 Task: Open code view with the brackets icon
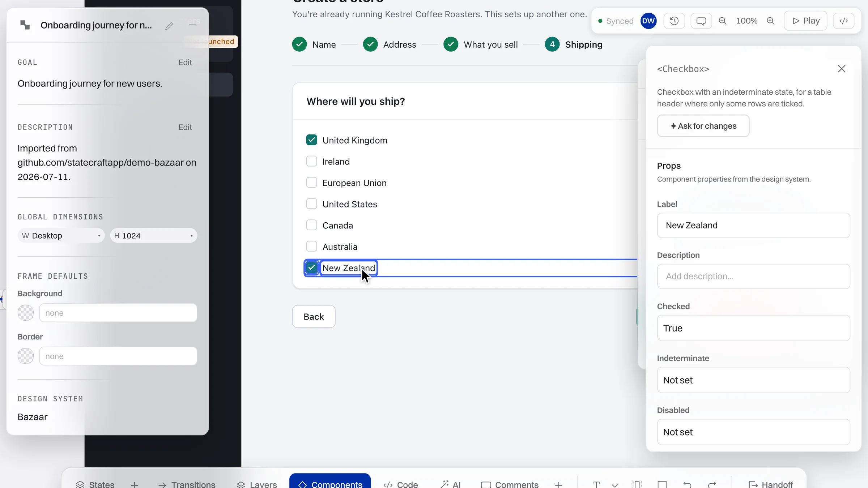click(x=844, y=21)
